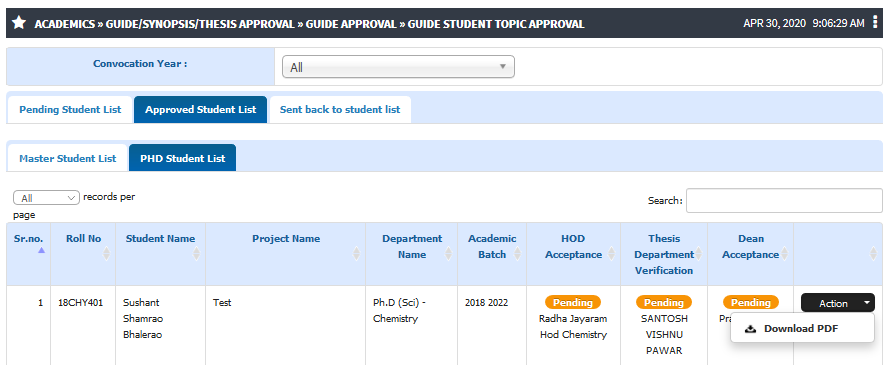
Task: Open Sent back to student list tab
Action: [x=340, y=110]
